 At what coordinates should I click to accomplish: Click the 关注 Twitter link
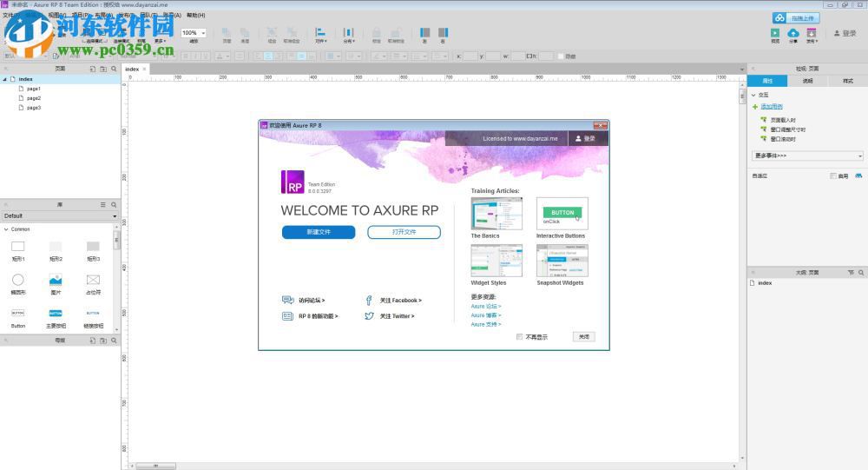(x=397, y=316)
